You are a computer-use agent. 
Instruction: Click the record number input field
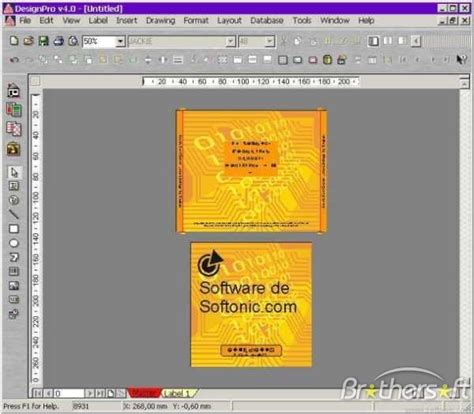(x=69, y=393)
